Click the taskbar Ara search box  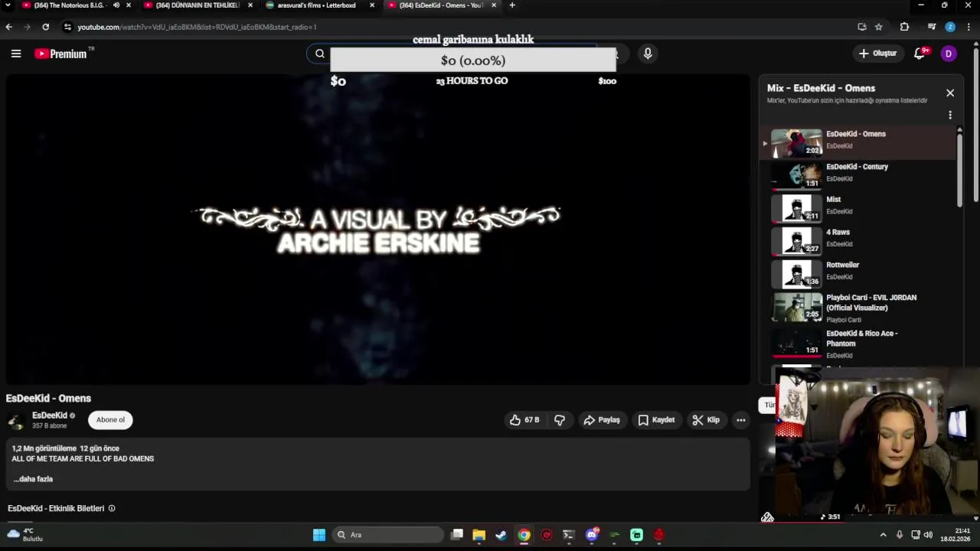(x=389, y=535)
